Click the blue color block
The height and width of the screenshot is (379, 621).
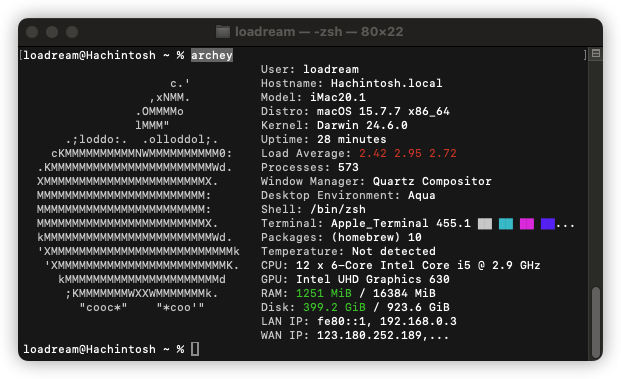click(x=548, y=224)
